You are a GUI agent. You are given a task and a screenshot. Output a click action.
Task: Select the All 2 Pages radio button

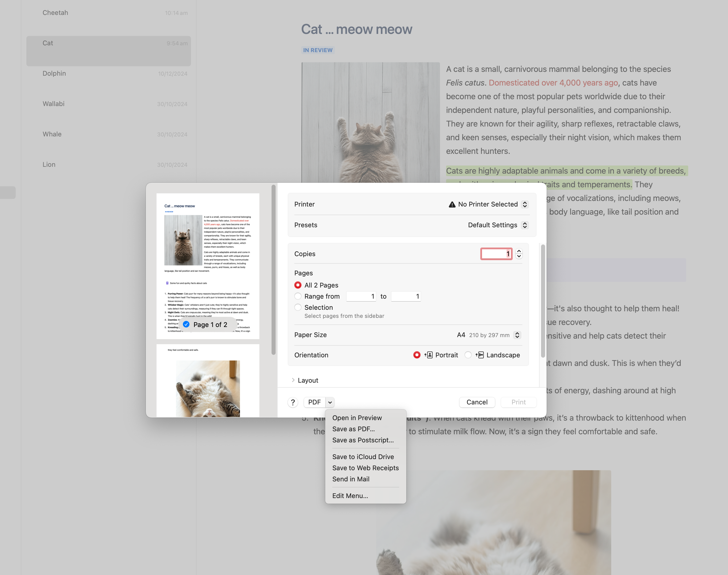coord(298,285)
